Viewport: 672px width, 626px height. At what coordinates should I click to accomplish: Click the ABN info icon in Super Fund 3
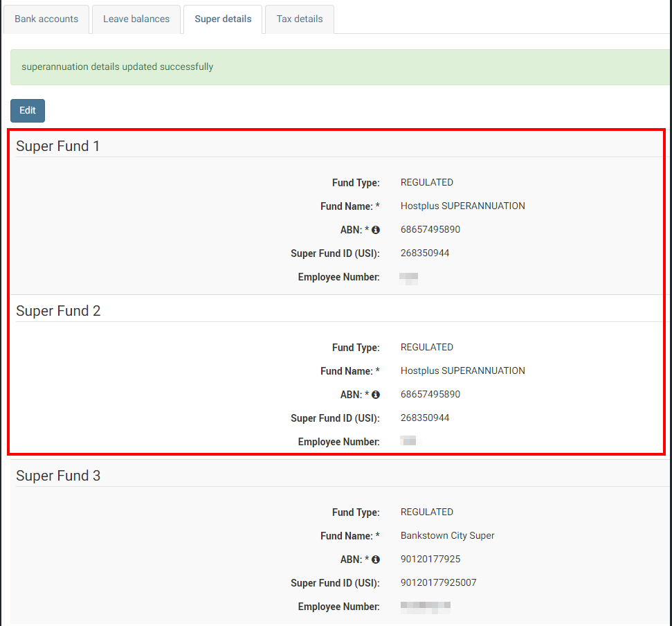tap(376, 560)
